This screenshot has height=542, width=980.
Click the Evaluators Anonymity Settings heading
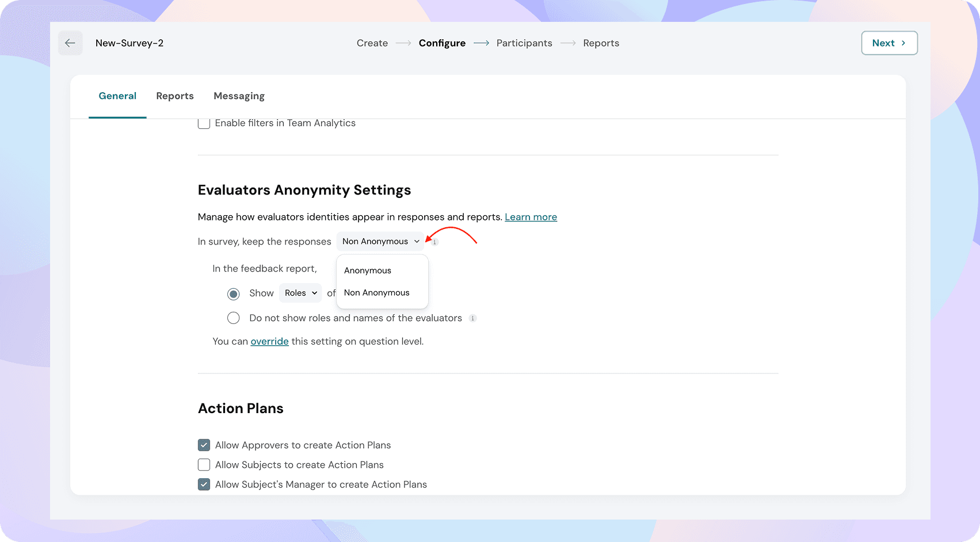pos(304,190)
